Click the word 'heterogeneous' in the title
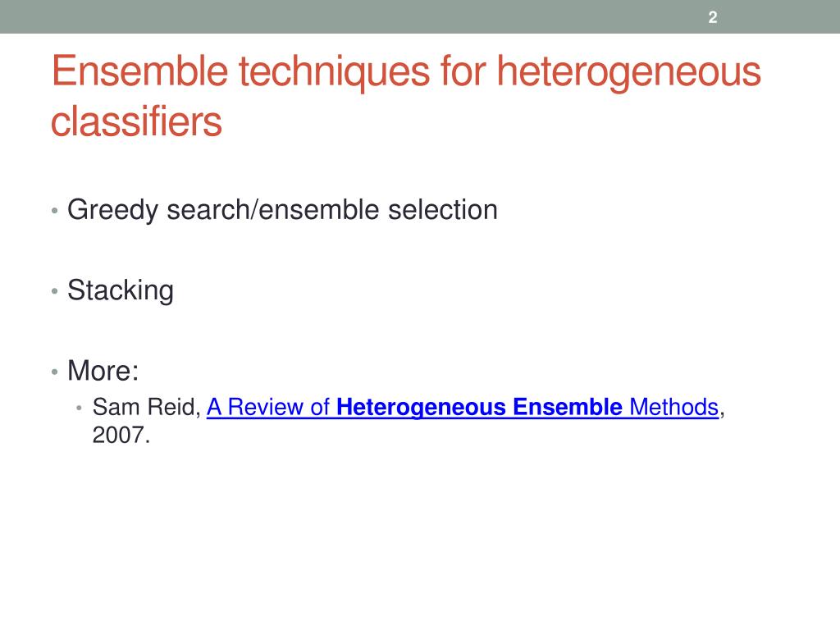 coord(629,71)
